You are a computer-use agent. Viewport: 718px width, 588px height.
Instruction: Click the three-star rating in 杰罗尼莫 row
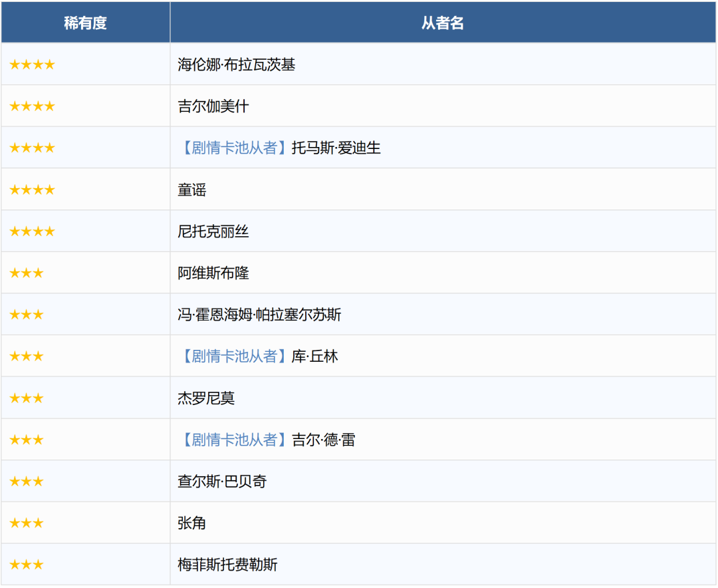27,398
